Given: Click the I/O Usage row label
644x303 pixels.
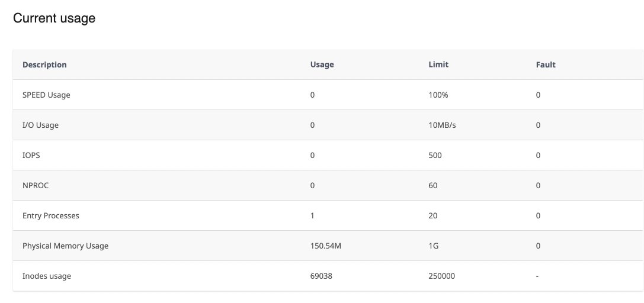Looking at the screenshot, I should pos(41,125).
